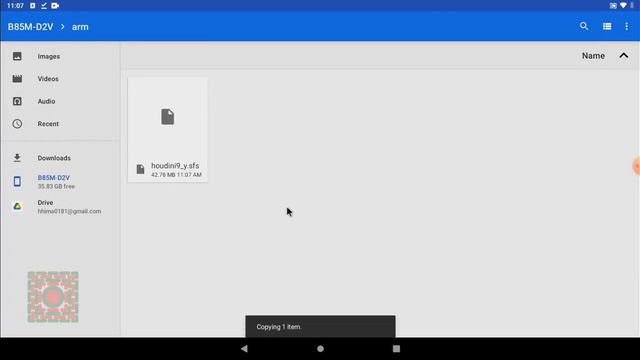
Task: Click the houdini9_y.sfs file name
Action: [x=175, y=166]
